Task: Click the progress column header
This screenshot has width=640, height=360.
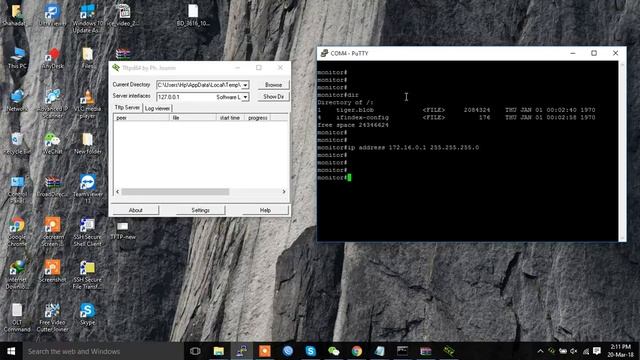Action: pyautogui.click(x=258, y=118)
